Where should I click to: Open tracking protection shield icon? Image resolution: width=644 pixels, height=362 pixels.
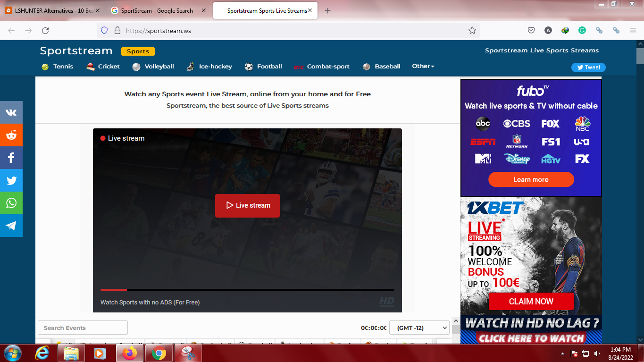click(105, 30)
